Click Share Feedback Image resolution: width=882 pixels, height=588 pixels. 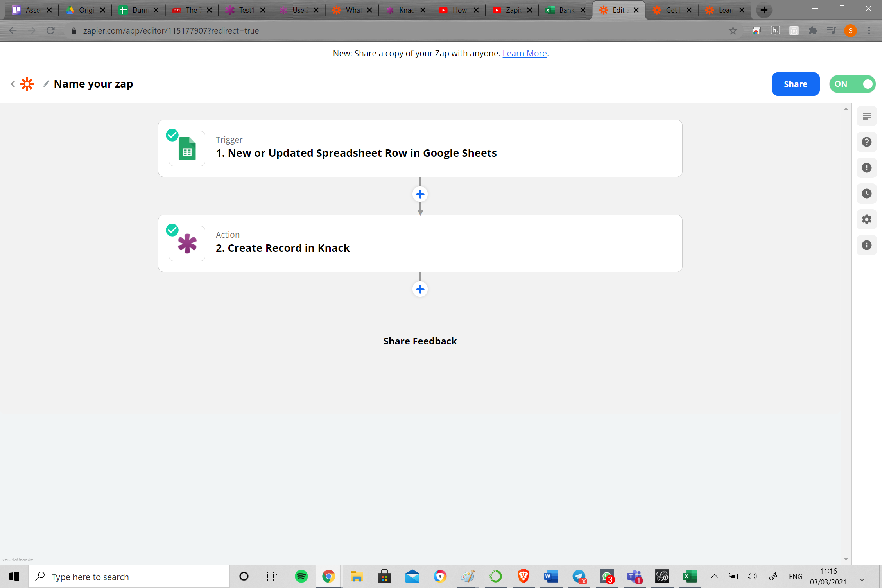pyautogui.click(x=420, y=341)
